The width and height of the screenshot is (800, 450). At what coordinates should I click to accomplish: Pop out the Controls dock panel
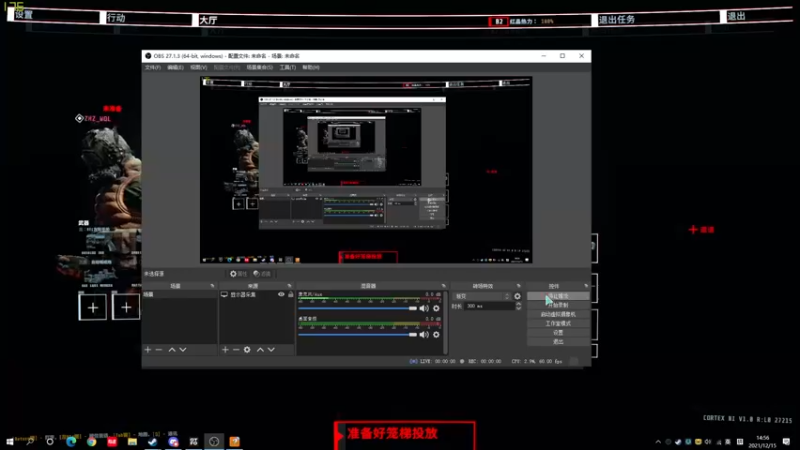(586, 286)
